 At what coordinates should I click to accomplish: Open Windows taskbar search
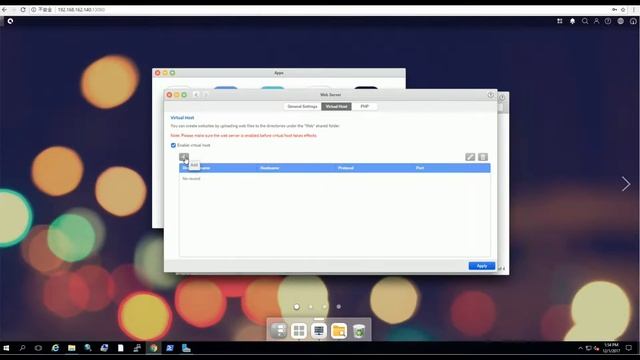click(22, 348)
